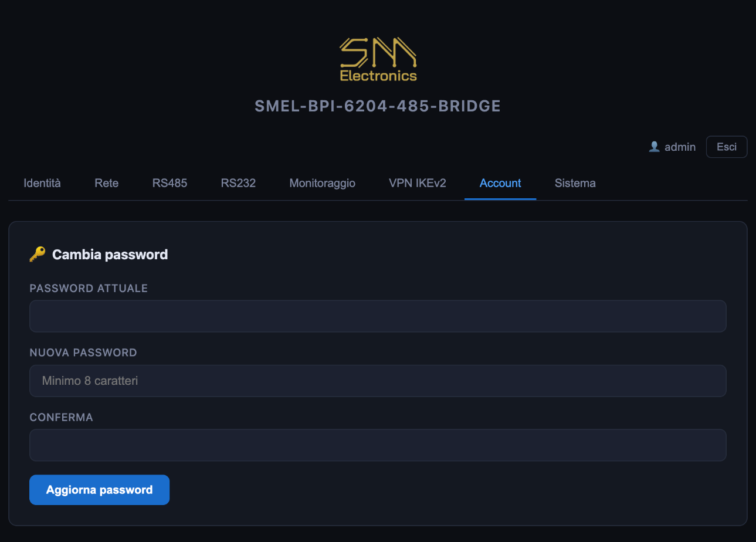The image size is (756, 542).
Task: Open the Rete tab
Action: coord(106,183)
